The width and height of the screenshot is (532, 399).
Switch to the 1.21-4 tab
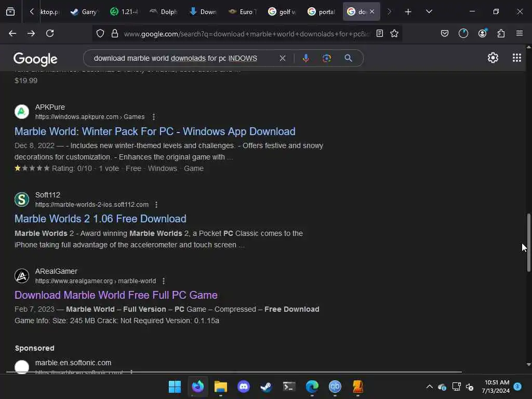click(124, 12)
